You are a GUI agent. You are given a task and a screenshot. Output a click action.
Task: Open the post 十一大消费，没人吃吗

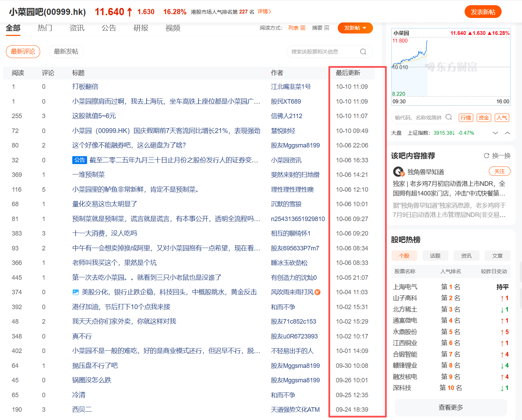[104, 233]
